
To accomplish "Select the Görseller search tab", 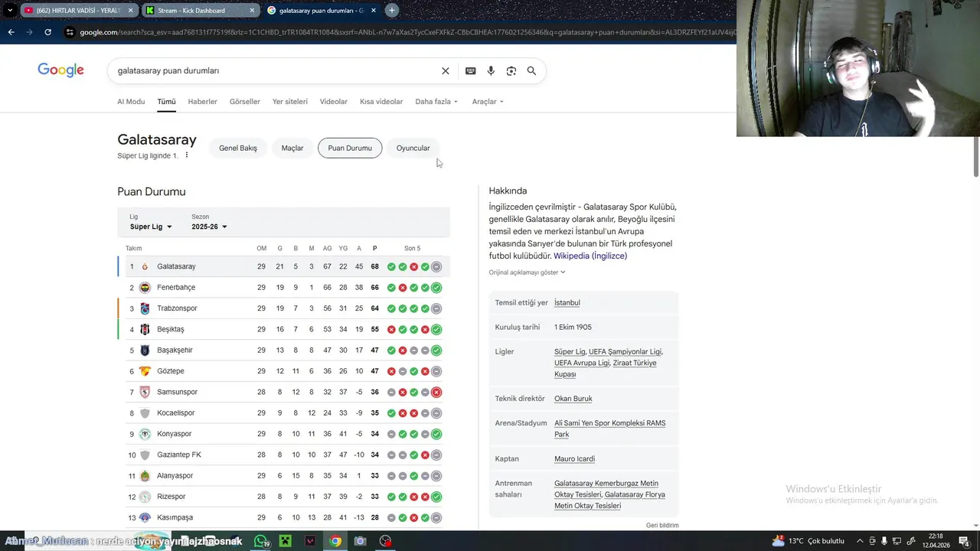I will pyautogui.click(x=245, y=102).
